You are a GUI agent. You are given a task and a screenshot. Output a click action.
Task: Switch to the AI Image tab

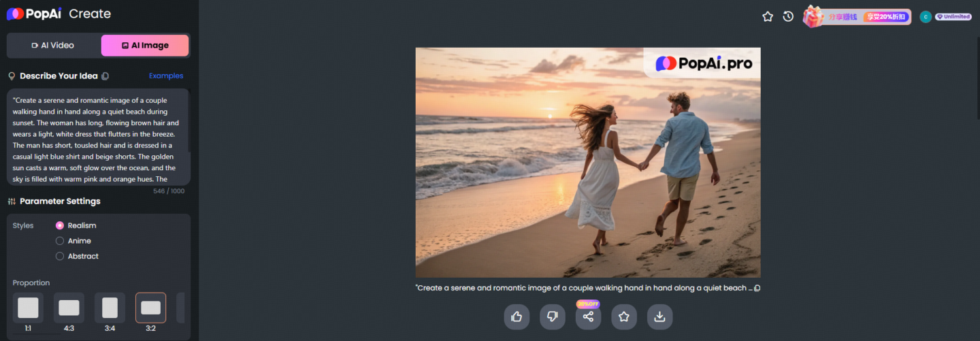(145, 46)
